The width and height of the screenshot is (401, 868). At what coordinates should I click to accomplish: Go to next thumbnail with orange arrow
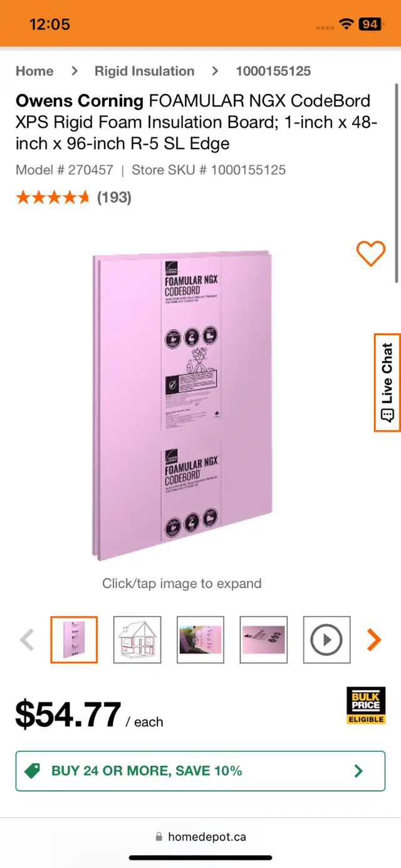374,639
